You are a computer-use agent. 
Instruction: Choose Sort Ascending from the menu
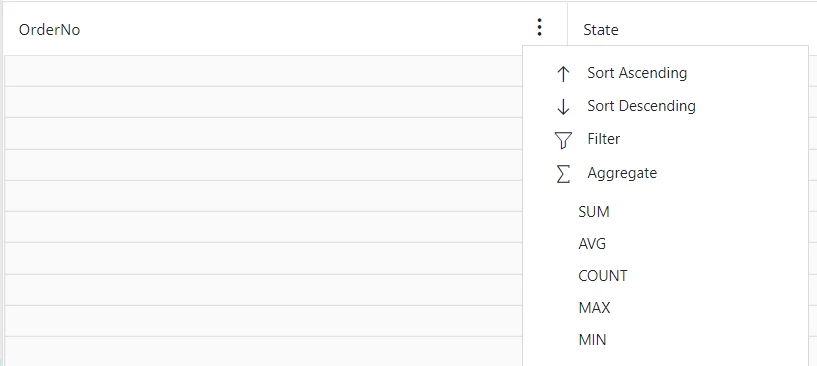pyautogui.click(x=637, y=73)
